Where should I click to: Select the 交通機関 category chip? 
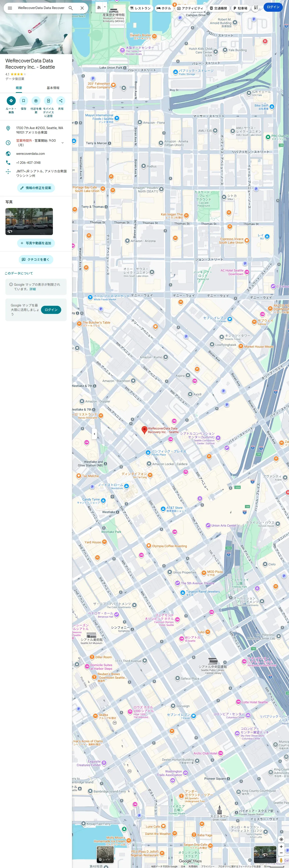pyautogui.click(x=218, y=8)
